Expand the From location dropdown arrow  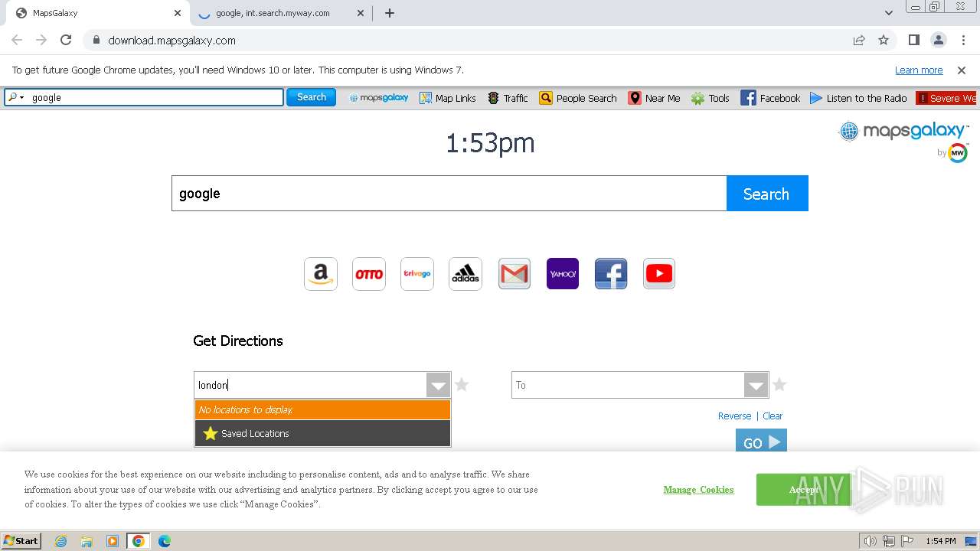point(438,385)
